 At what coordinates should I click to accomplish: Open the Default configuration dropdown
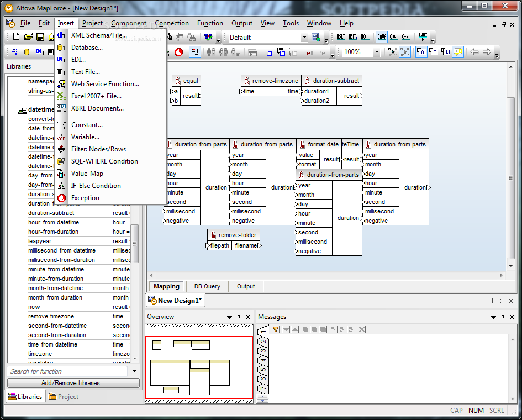pyautogui.click(x=304, y=38)
